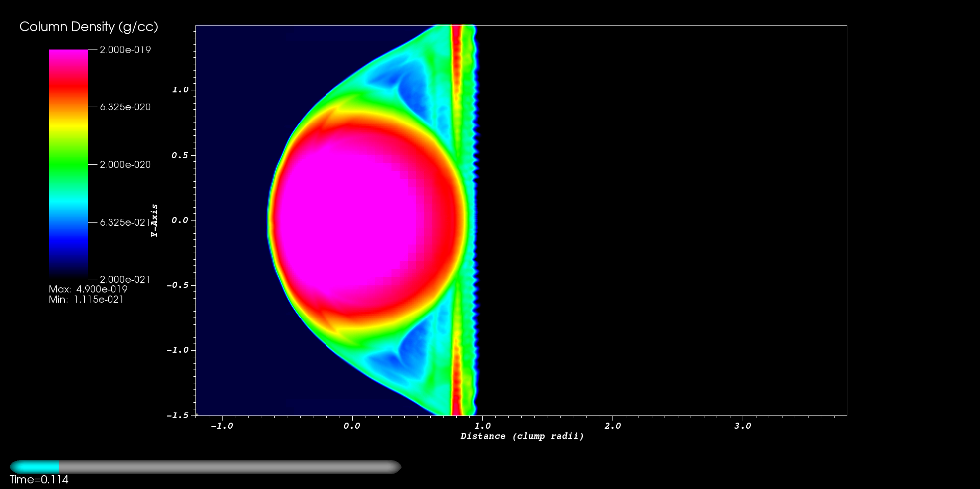
Task: Click the gray unfilled part of time bar
Action: (230, 467)
